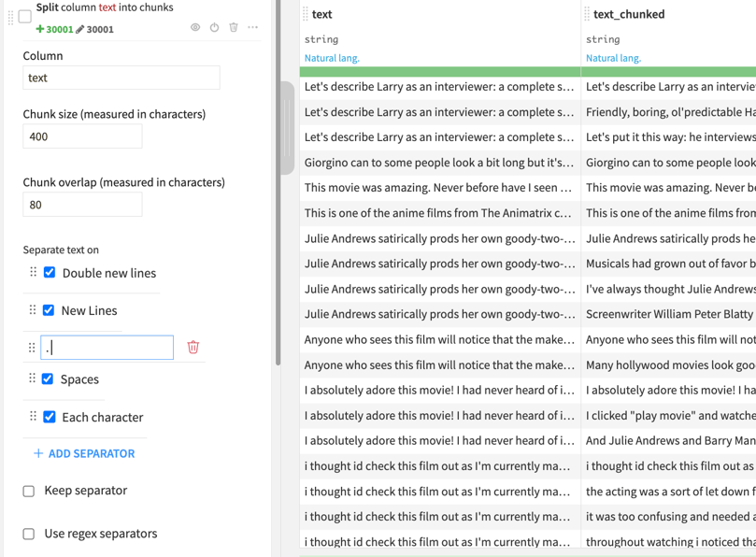Image resolution: width=756 pixels, height=557 pixels.
Task: Click the ADD SEPARATOR button
Action: pyautogui.click(x=84, y=453)
